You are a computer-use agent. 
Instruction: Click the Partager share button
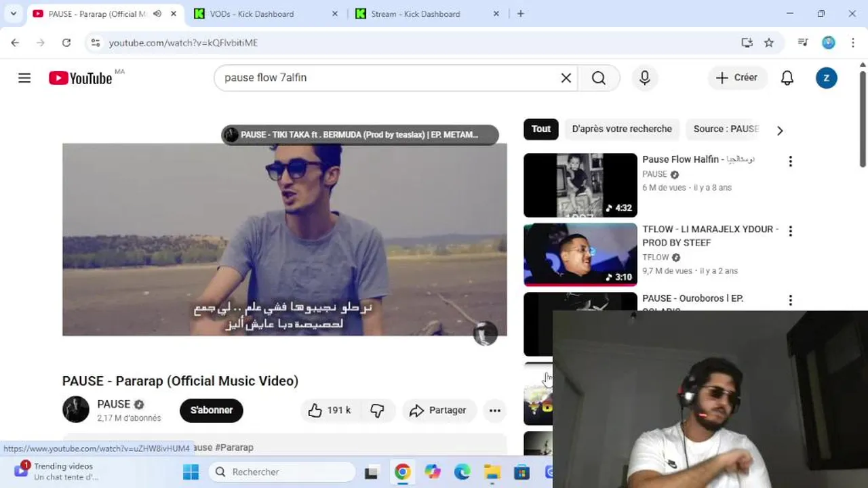(439, 410)
